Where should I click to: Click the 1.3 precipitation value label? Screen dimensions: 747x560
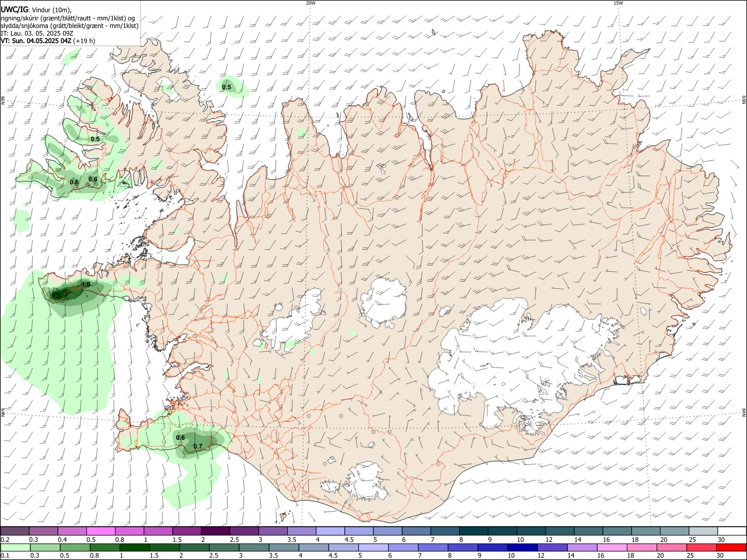coord(56,296)
